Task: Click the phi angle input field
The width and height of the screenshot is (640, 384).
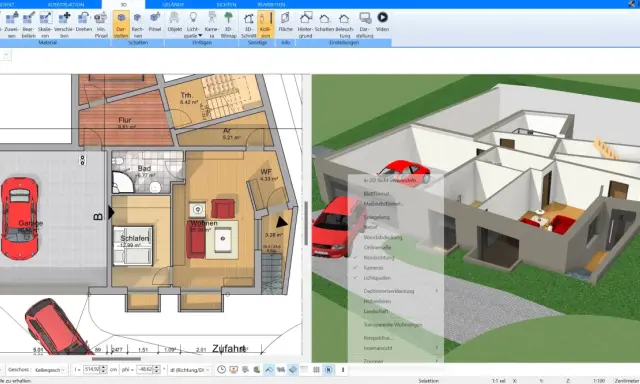Action: (x=144, y=369)
